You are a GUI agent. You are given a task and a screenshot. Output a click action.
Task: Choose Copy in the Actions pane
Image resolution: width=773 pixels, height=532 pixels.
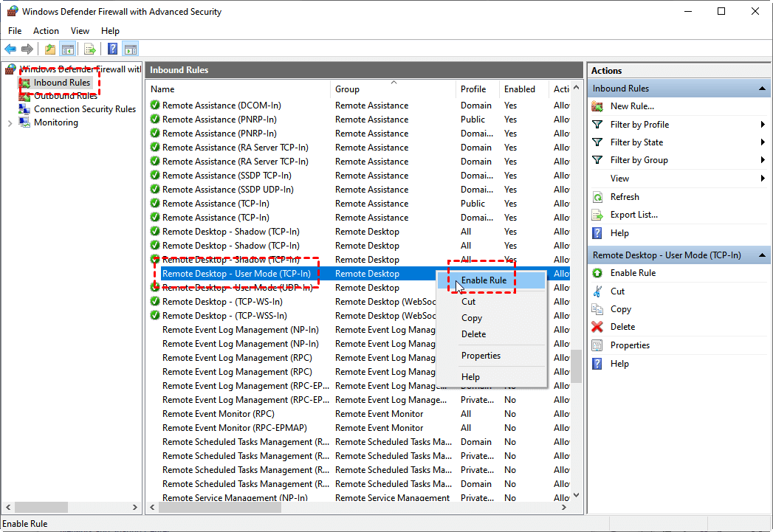(x=621, y=309)
